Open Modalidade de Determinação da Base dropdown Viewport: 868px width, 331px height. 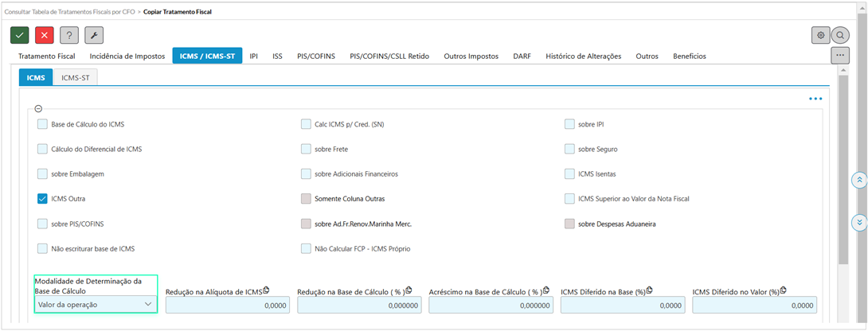point(96,304)
